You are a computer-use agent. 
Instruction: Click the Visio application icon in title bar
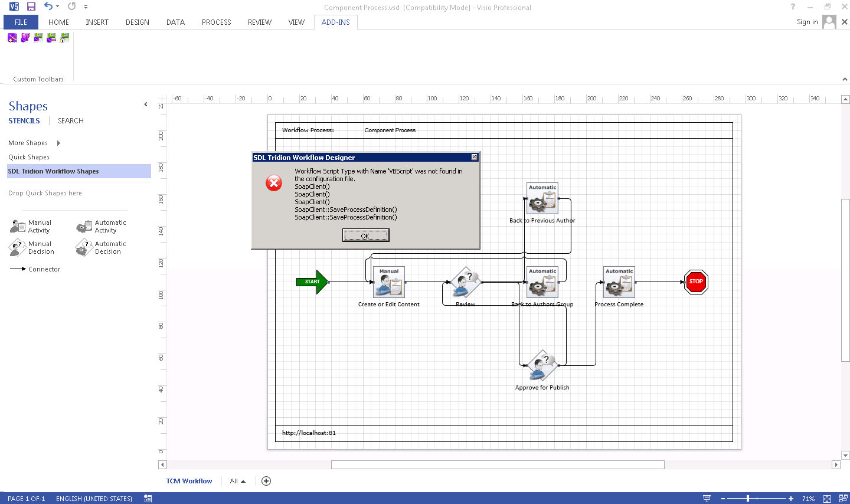14,6
